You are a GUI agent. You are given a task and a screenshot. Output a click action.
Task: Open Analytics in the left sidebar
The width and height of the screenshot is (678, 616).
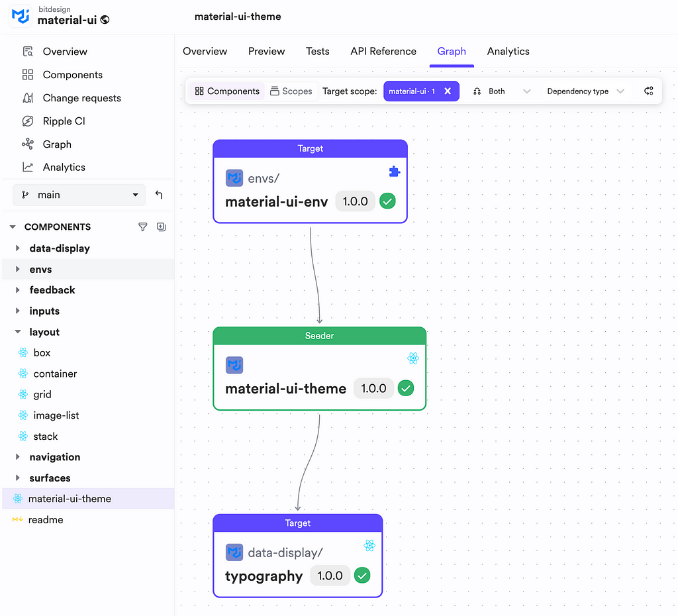[64, 168]
